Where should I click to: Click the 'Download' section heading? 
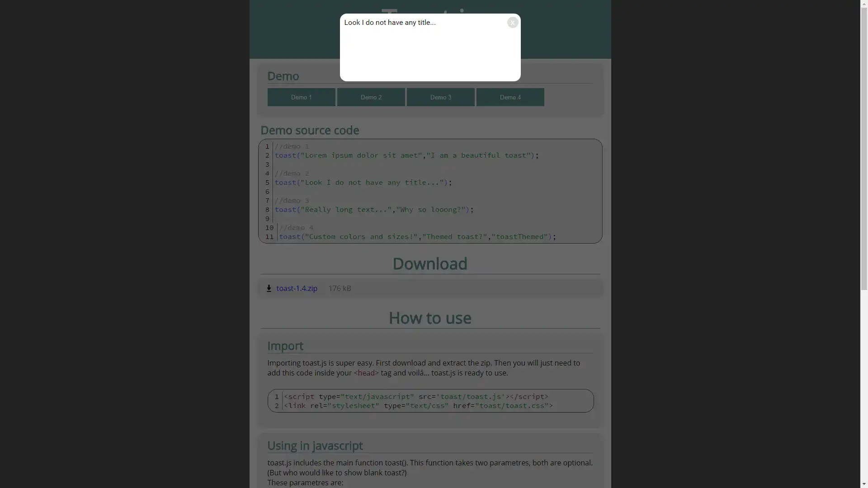430,264
